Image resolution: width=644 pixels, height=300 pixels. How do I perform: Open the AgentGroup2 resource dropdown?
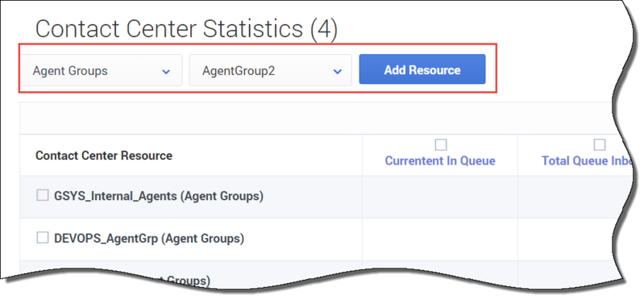[270, 70]
